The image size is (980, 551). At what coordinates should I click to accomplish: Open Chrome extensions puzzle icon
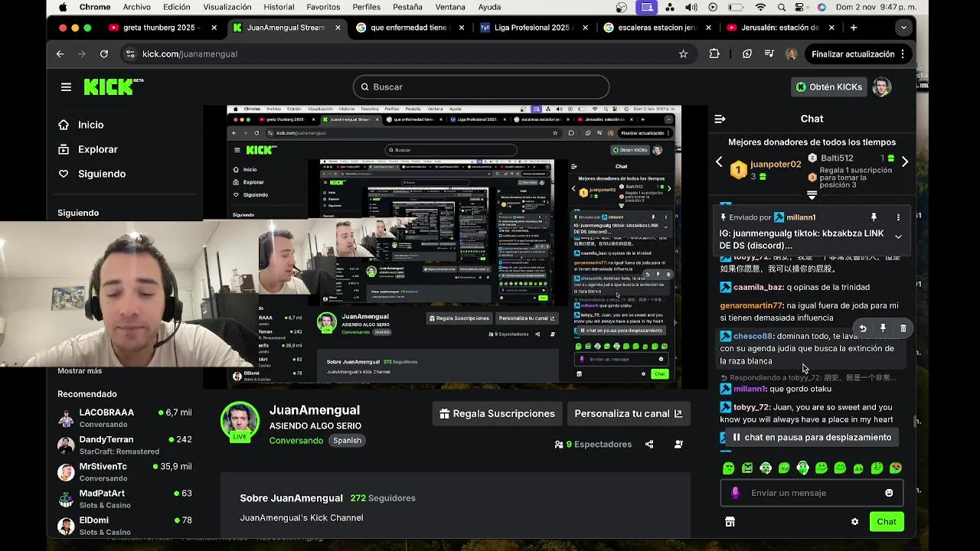(714, 54)
